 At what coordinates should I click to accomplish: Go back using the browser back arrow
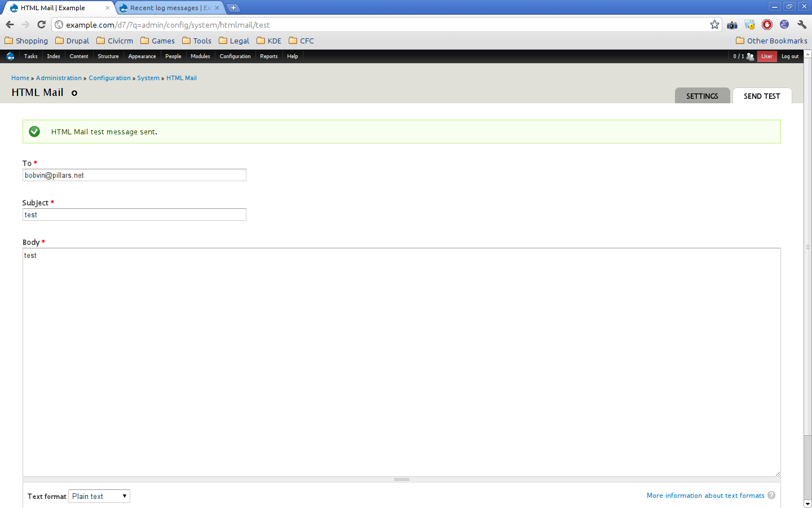click(x=10, y=24)
